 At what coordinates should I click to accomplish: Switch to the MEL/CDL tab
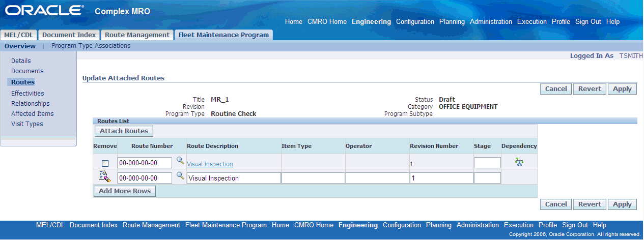(19, 35)
